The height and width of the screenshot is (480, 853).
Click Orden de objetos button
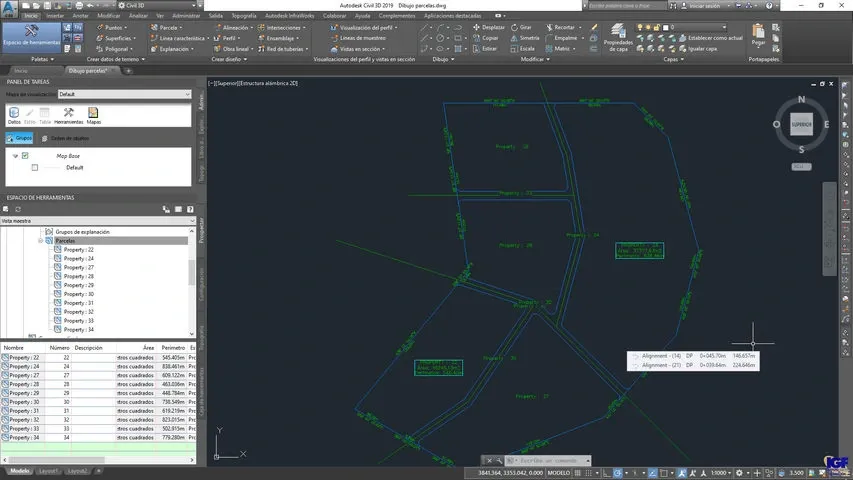(66, 138)
